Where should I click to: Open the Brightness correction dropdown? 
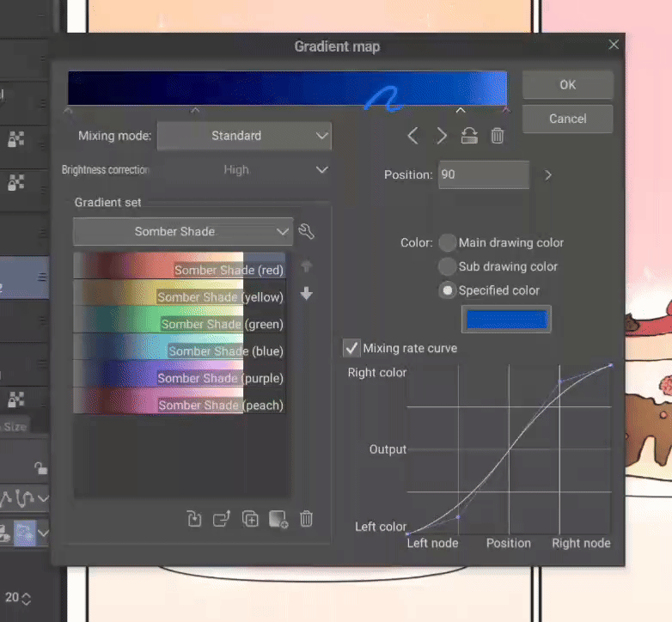(244, 170)
